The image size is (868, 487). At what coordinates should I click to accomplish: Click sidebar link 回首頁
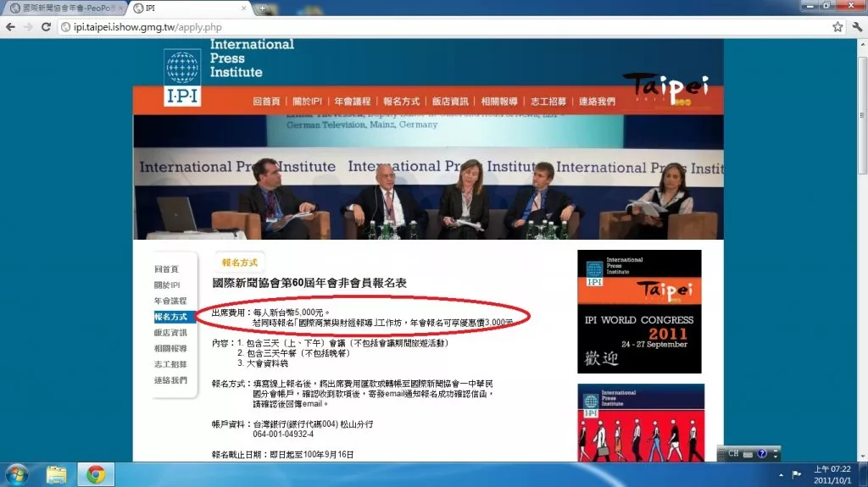[x=167, y=269]
